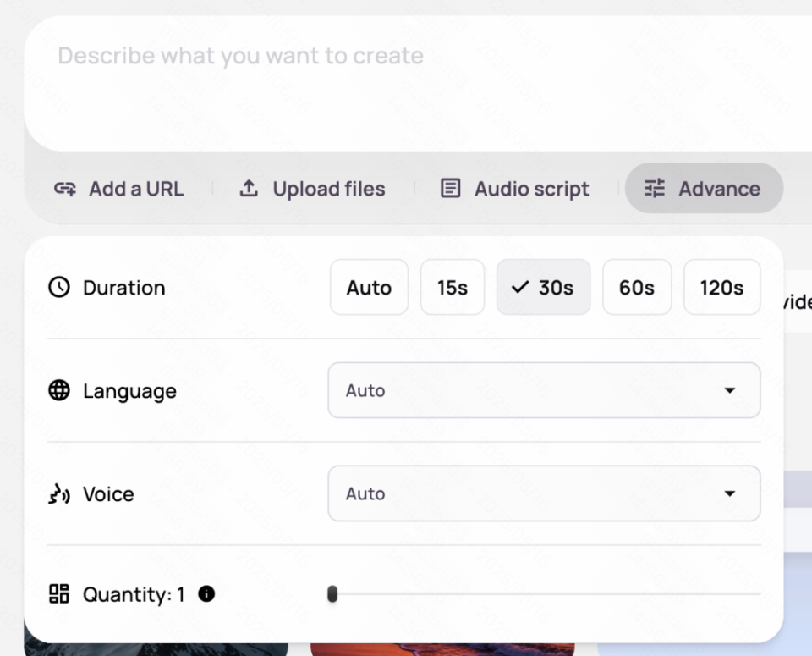812x656 pixels.
Task: Select Auto duration option
Action: pos(369,288)
